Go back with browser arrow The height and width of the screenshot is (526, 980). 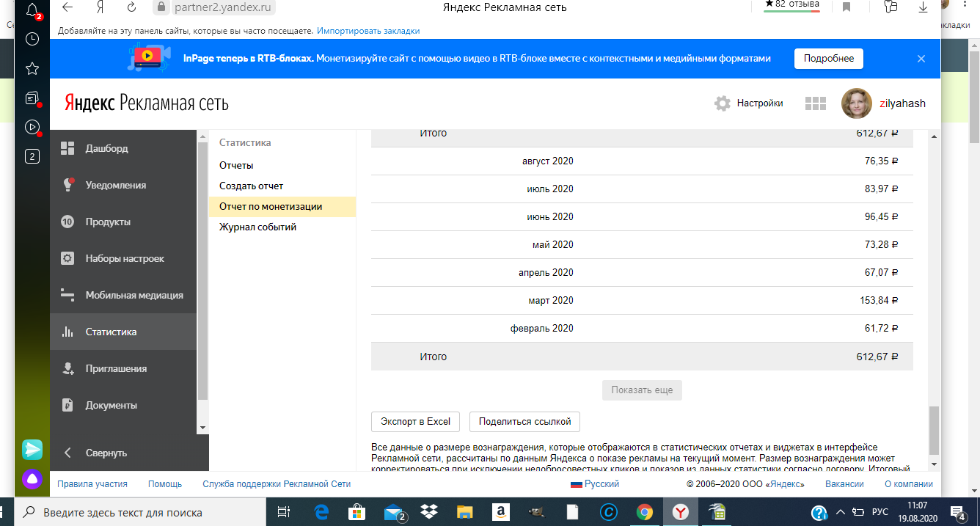click(x=67, y=7)
